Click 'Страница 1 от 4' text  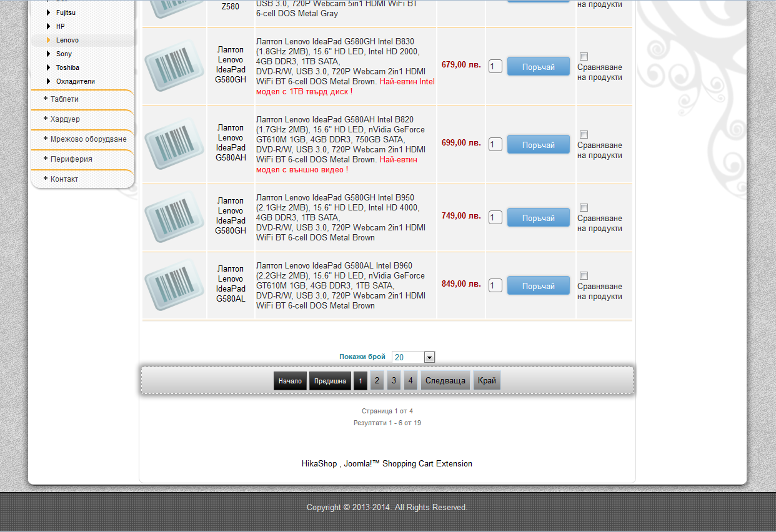pos(387,411)
